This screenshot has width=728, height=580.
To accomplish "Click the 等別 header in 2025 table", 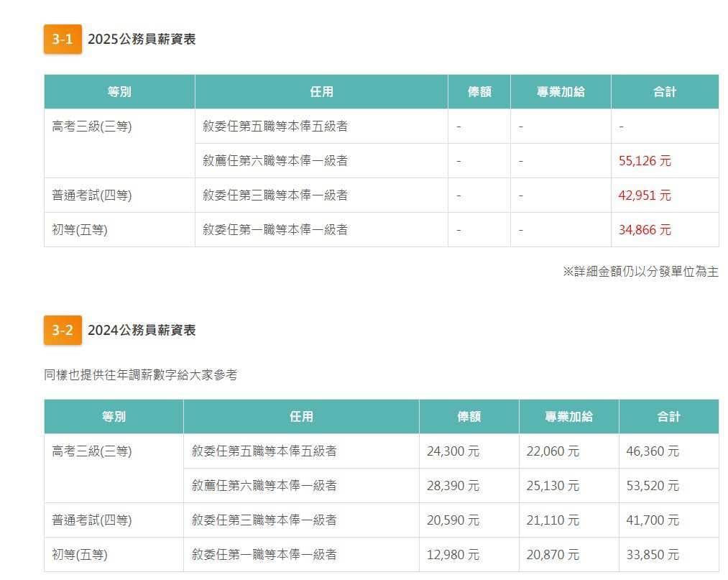I will [119, 91].
